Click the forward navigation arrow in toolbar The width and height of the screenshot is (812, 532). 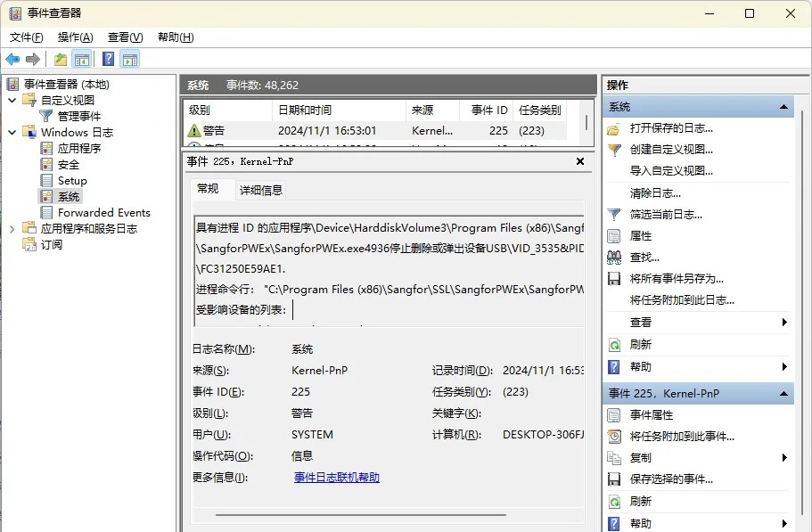click(33, 59)
